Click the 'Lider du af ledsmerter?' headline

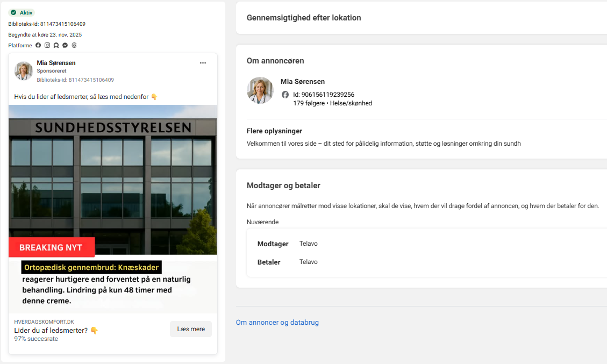pos(56,330)
